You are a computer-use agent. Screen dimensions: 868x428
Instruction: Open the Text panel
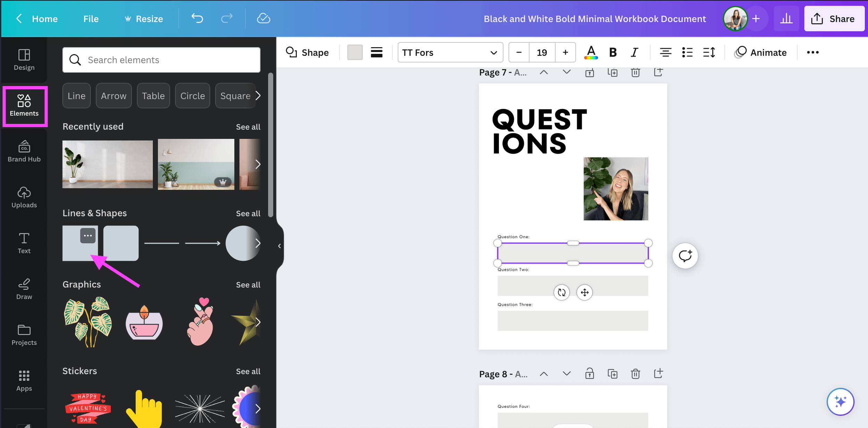coord(24,243)
